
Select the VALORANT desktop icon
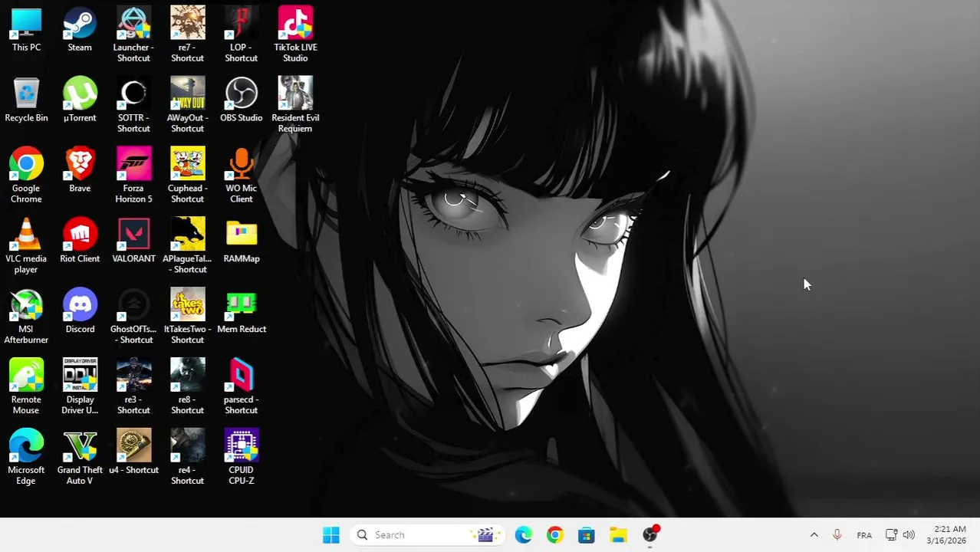pyautogui.click(x=133, y=242)
